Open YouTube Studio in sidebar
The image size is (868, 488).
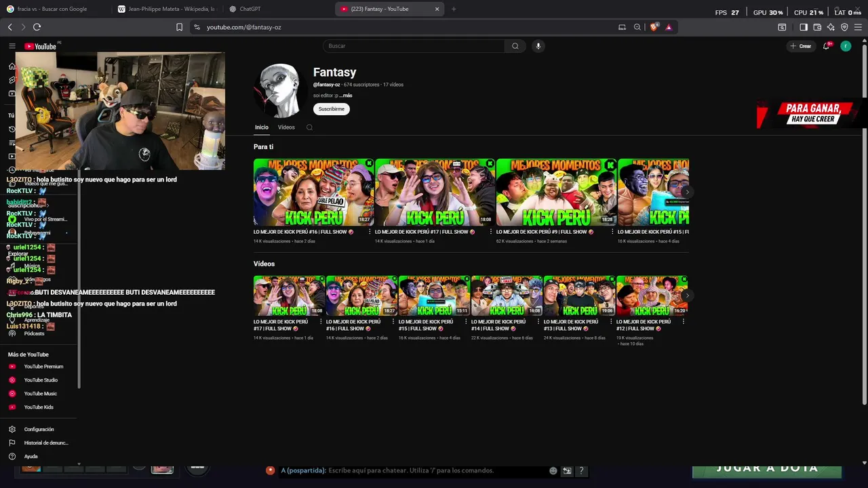(x=41, y=380)
